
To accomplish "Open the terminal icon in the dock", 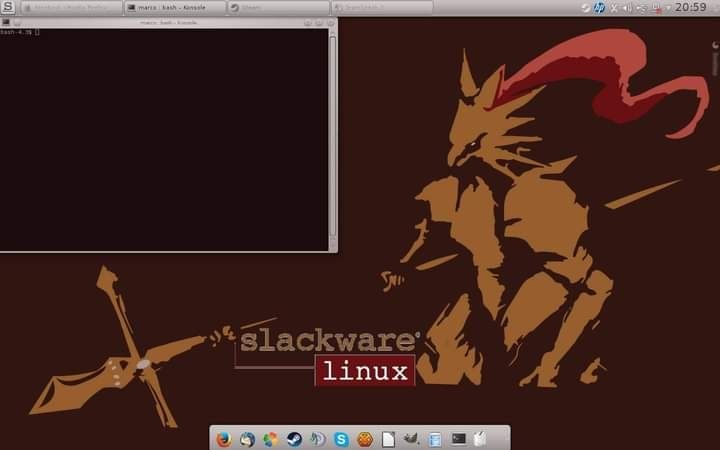I will (459, 439).
